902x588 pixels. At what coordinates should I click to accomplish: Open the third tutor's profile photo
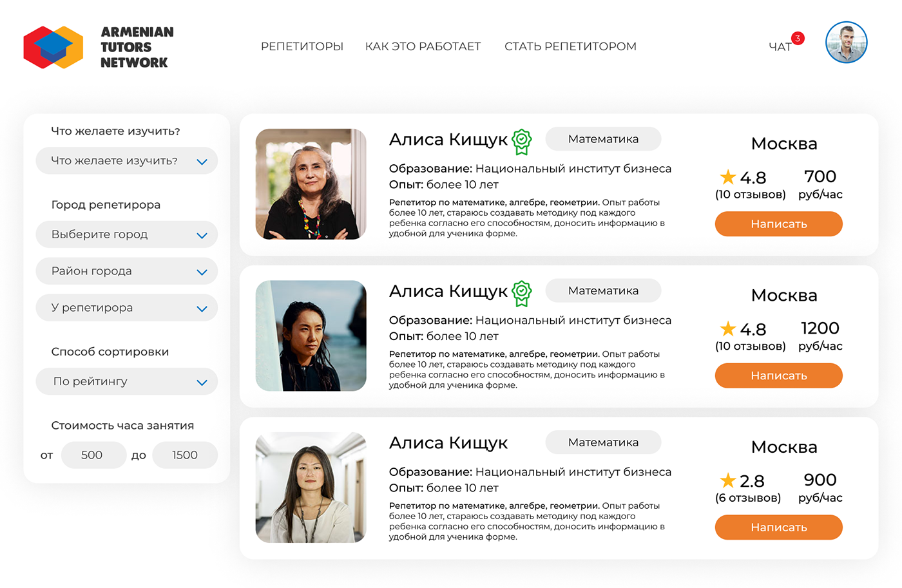[311, 488]
